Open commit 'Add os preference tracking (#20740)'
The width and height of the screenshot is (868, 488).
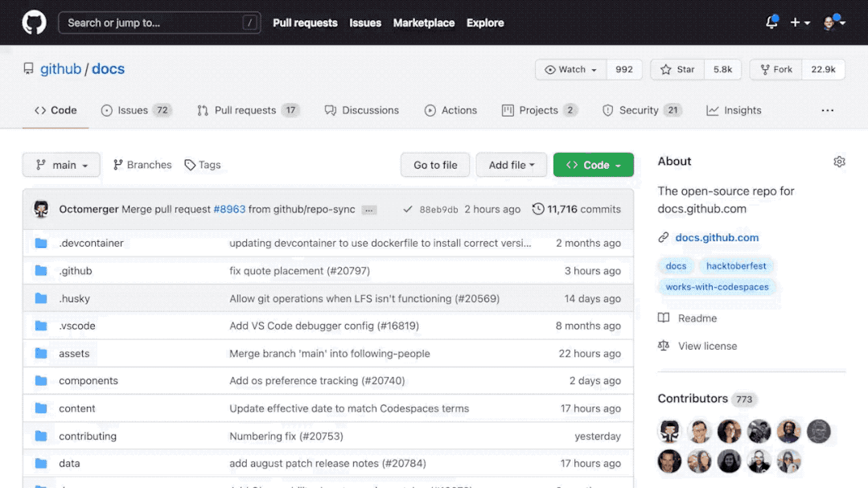coord(317,380)
